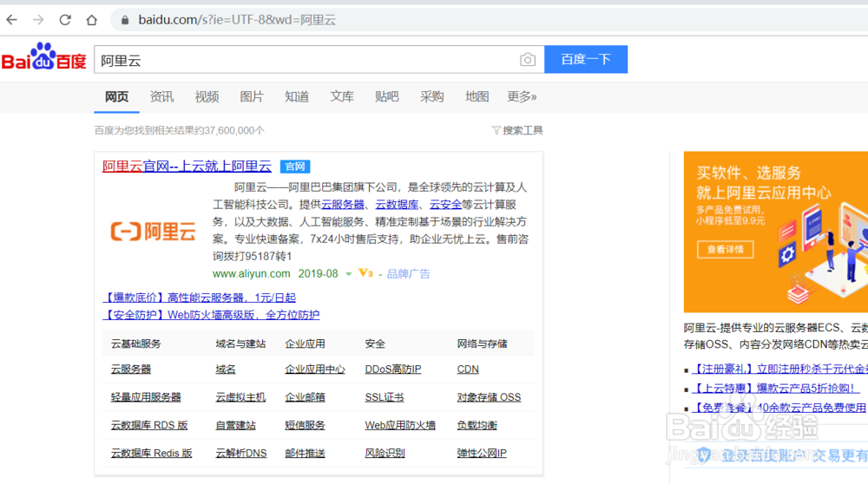Open Baidu logo homepage link

point(43,56)
